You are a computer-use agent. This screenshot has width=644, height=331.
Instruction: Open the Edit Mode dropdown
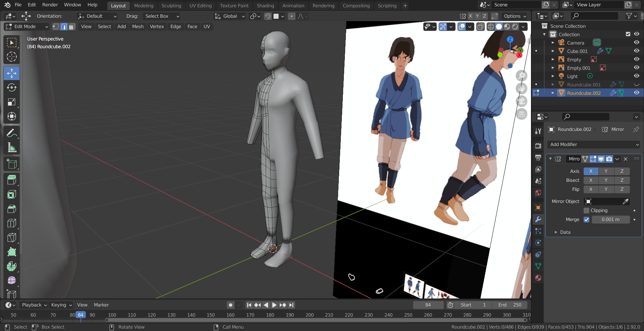pos(26,26)
